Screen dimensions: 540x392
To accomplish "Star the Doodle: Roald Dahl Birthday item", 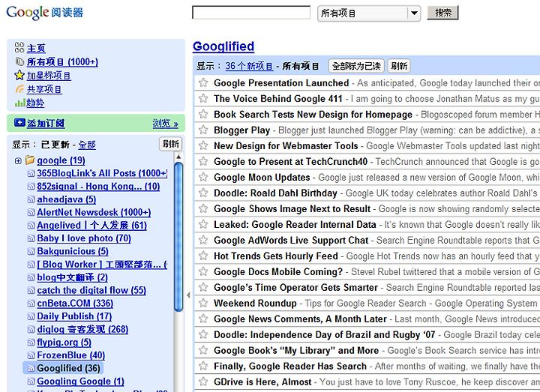I will point(203,193).
